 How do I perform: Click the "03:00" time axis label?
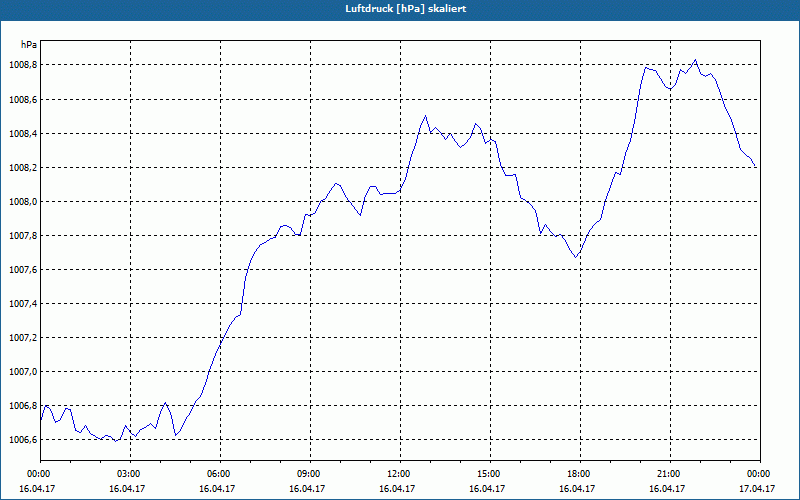point(127,474)
